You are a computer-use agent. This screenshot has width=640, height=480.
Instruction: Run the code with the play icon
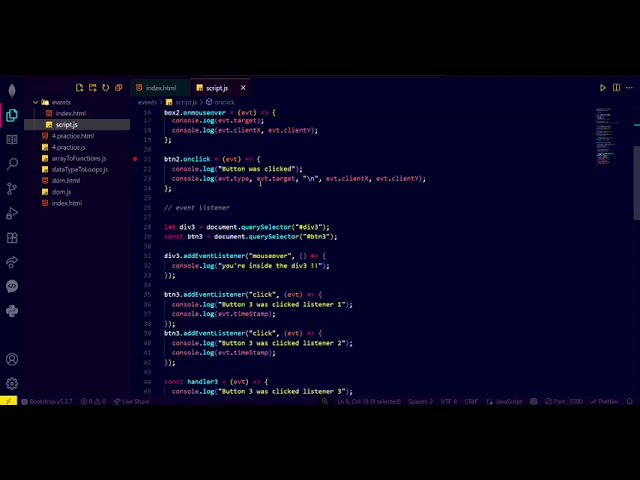(602, 88)
